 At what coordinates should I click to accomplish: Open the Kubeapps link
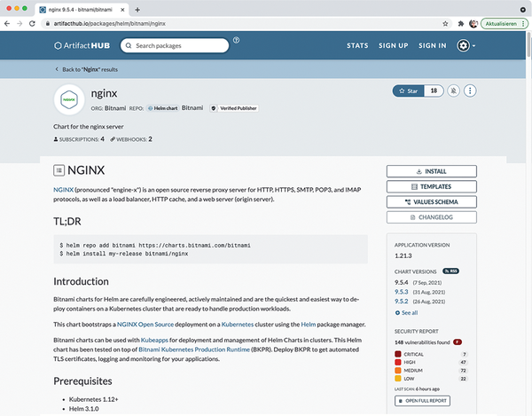(x=154, y=340)
